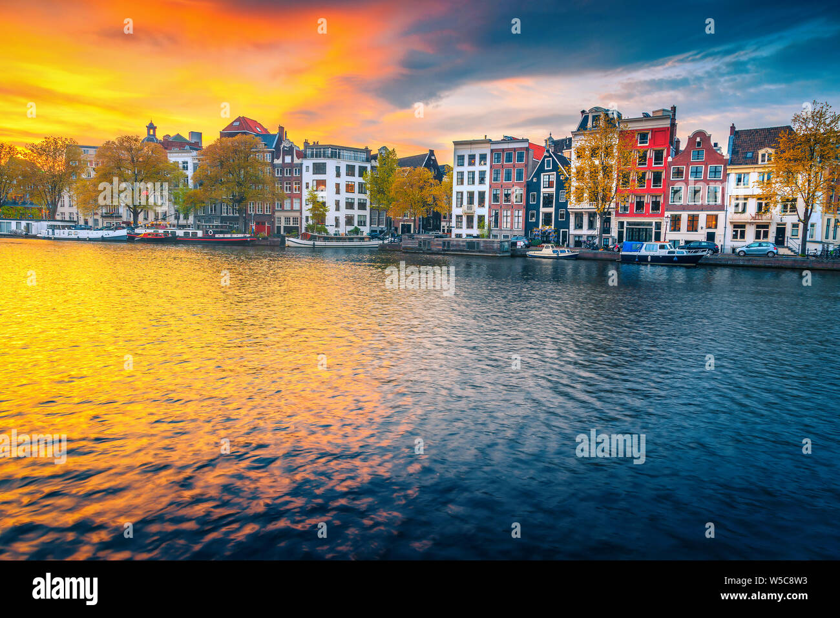The height and width of the screenshot is (618, 840).
Task: Click the Image ID W5C8W3 text
Action: click(x=767, y=581)
